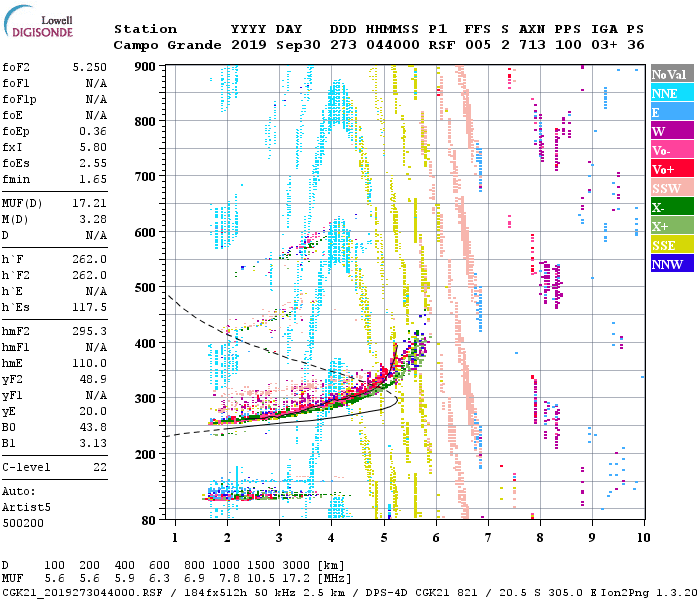Select the E blue legend swatch
Viewport: 700px width, 600px height.
pos(672,112)
